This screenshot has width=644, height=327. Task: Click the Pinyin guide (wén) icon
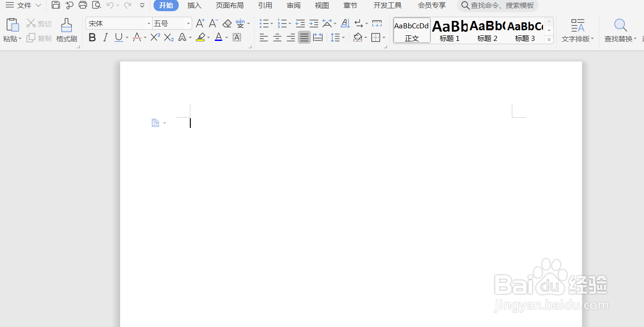click(240, 23)
